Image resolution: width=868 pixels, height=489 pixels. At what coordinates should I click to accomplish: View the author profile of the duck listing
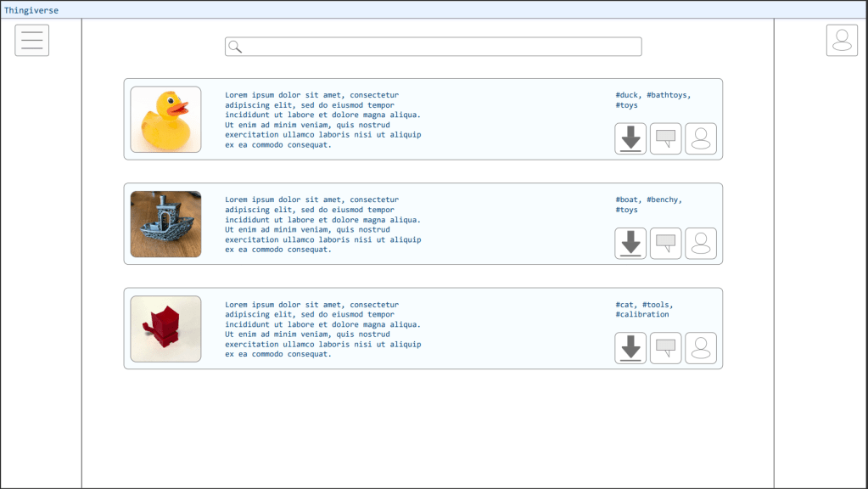[x=701, y=138]
